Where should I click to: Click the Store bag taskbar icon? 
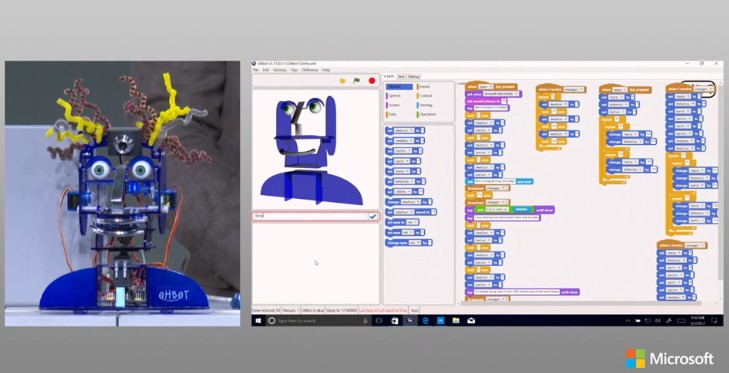(395, 320)
